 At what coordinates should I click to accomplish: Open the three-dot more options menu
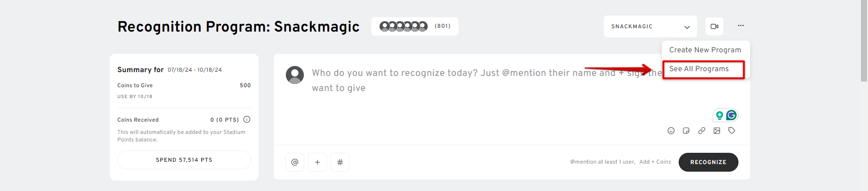(x=741, y=25)
